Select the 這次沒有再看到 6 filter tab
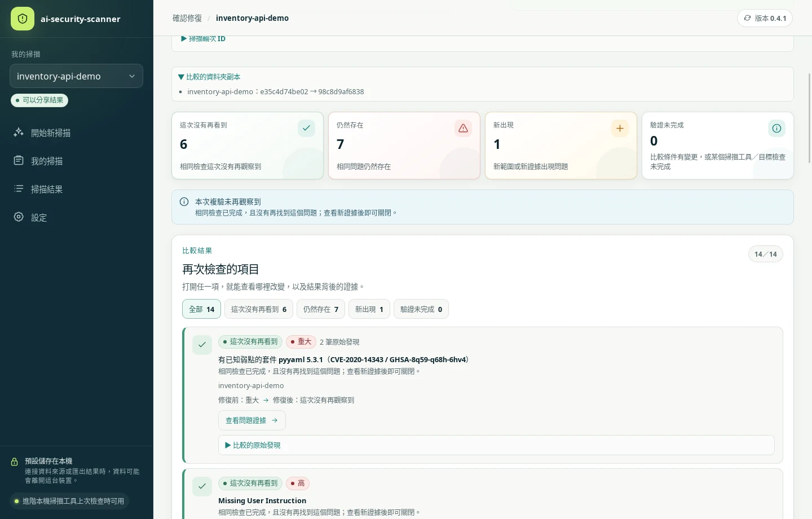Viewport: 812px width, 519px height. [x=259, y=309]
